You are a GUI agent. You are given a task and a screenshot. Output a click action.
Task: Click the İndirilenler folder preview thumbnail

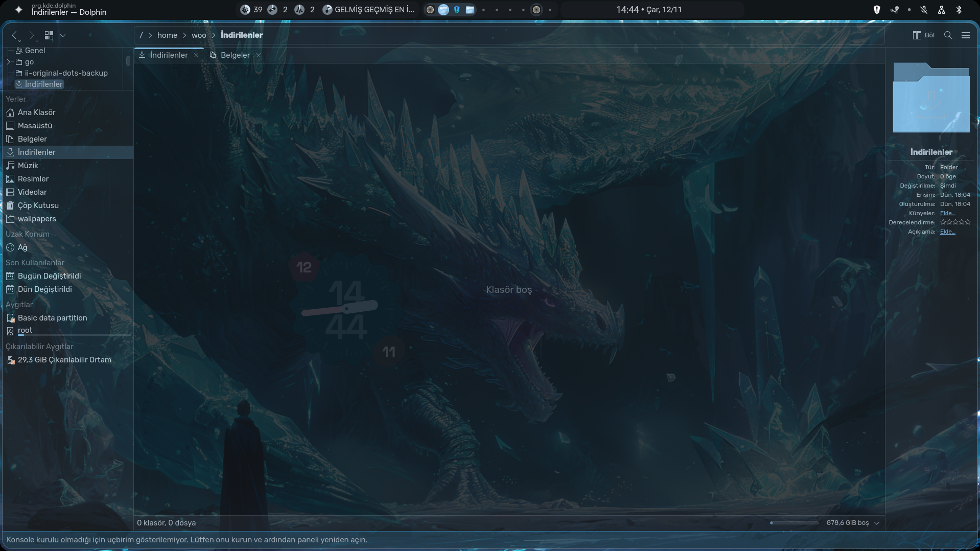[931, 98]
